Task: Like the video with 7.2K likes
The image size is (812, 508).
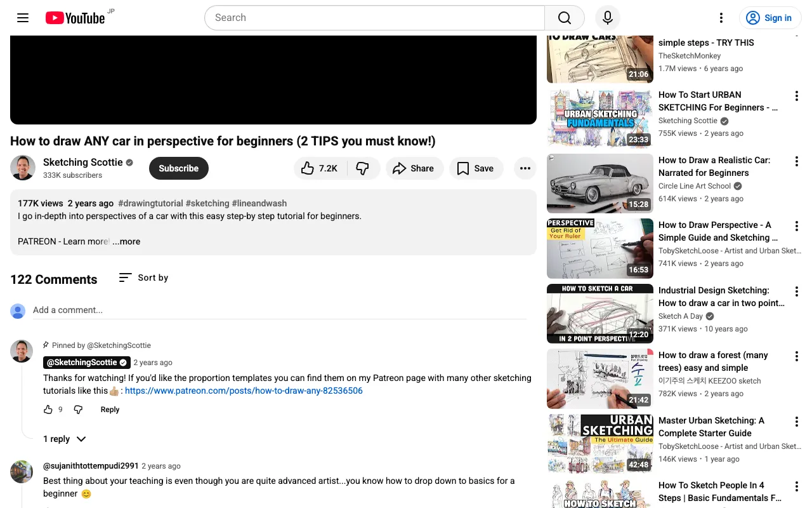Action: pos(319,168)
